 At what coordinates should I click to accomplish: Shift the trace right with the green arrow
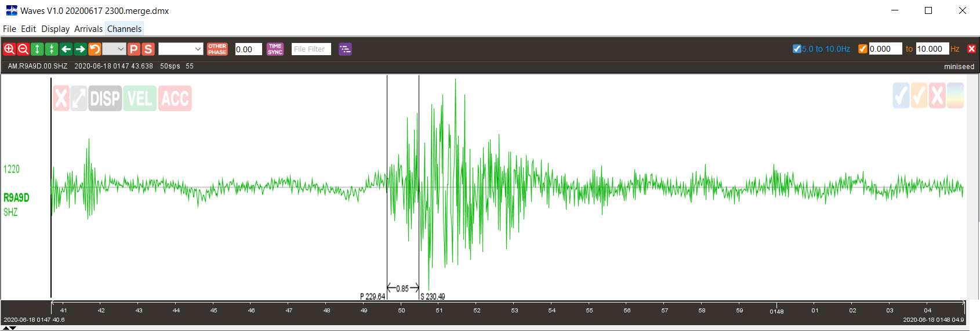click(80, 49)
